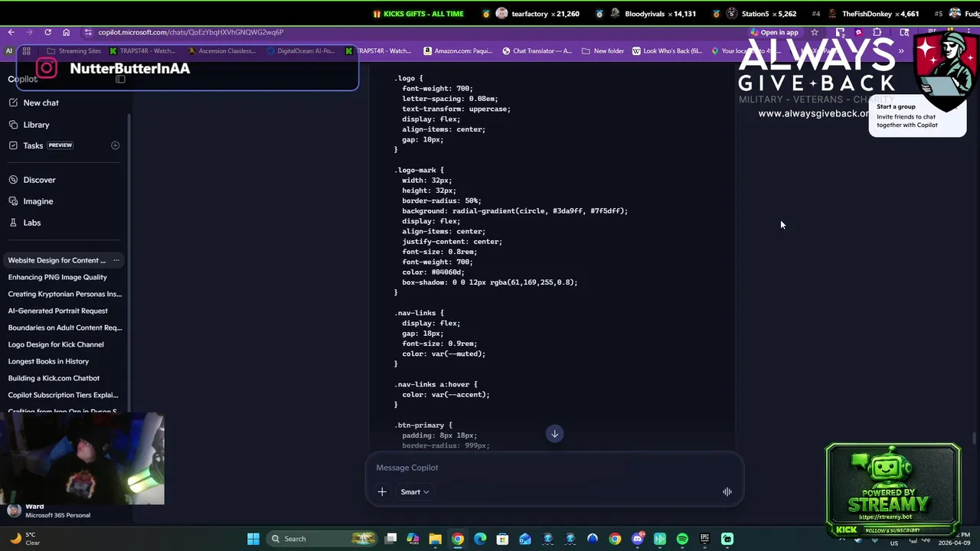Open Logo Design for Kick Channel chat

coord(56,344)
